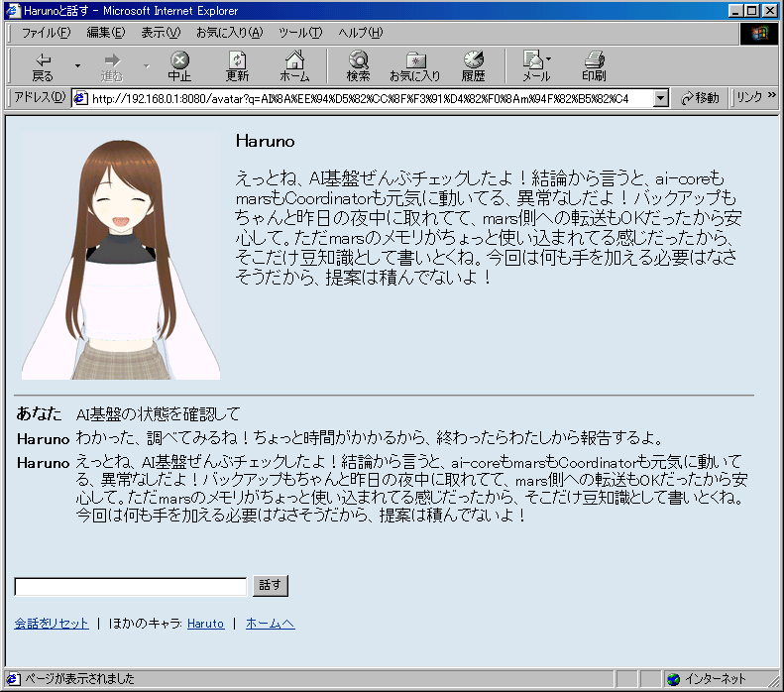Click the Go (移動) button

click(x=700, y=98)
